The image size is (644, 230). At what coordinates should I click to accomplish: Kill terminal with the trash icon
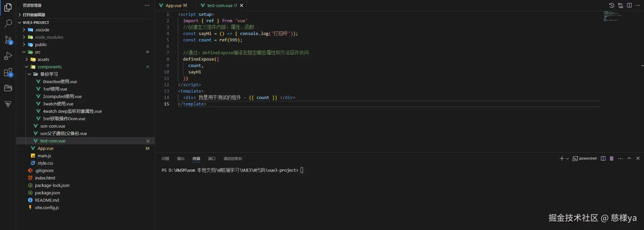[612, 159]
